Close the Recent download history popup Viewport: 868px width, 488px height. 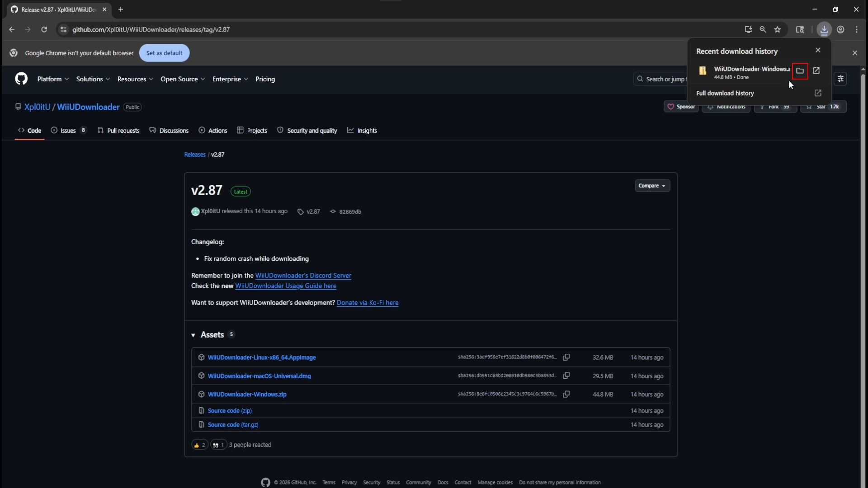tap(817, 50)
